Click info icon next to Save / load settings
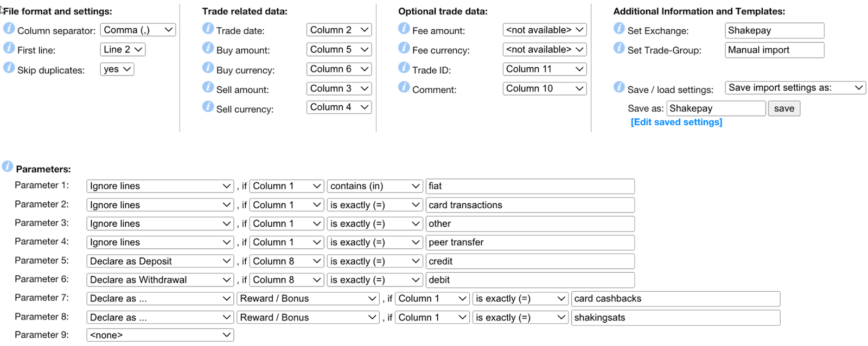Image resolution: width=868 pixels, height=346 pixels. (x=619, y=87)
